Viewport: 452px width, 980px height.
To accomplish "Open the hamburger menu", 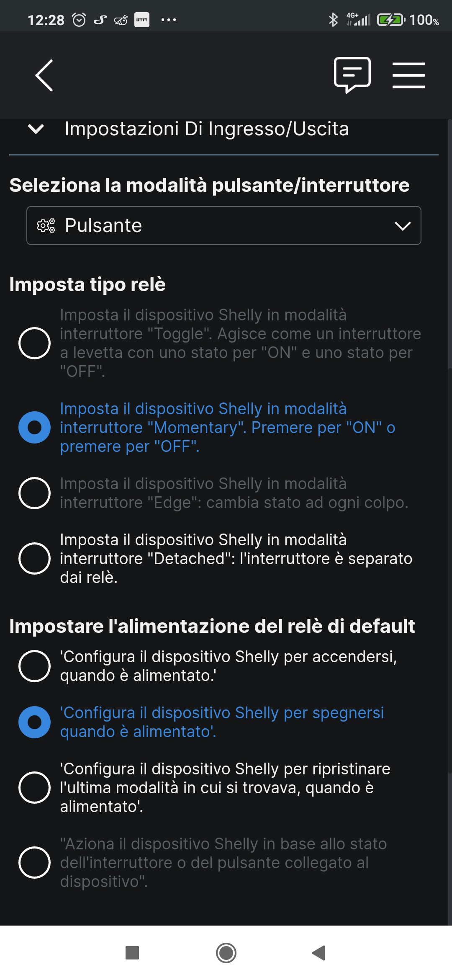I will tap(408, 75).
